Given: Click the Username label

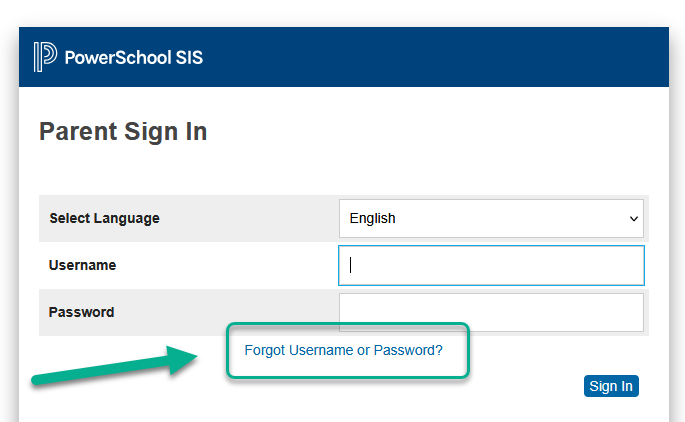Looking at the screenshot, I should (x=82, y=265).
